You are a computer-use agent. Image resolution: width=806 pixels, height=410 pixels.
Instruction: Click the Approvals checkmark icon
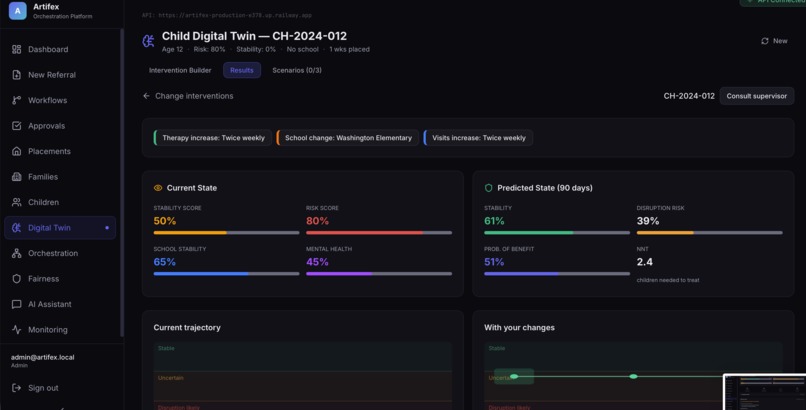coord(16,126)
